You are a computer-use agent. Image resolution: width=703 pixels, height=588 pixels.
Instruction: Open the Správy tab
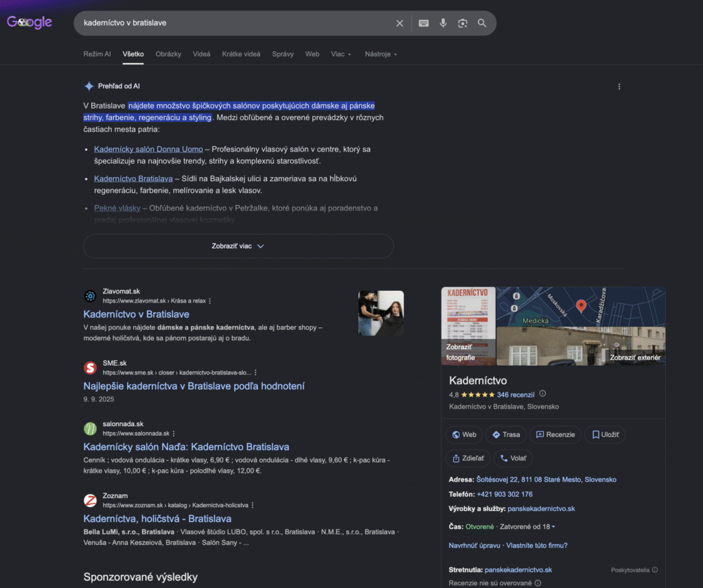[x=283, y=54]
